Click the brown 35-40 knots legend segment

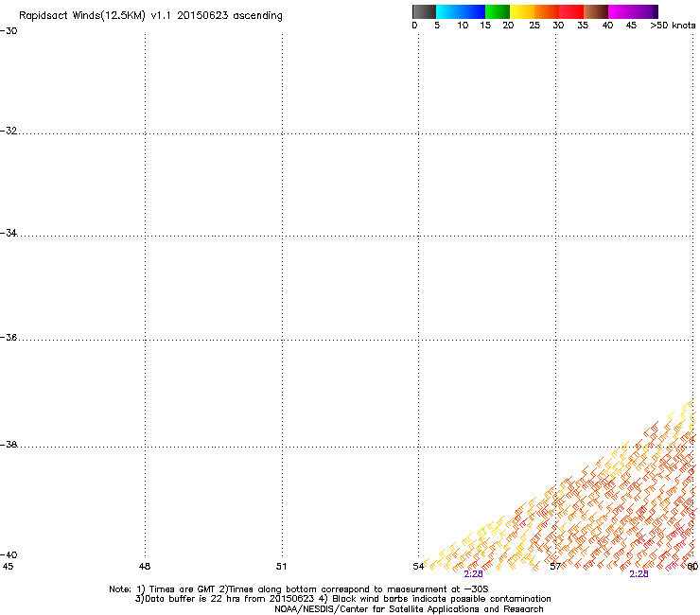pyautogui.click(x=596, y=11)
